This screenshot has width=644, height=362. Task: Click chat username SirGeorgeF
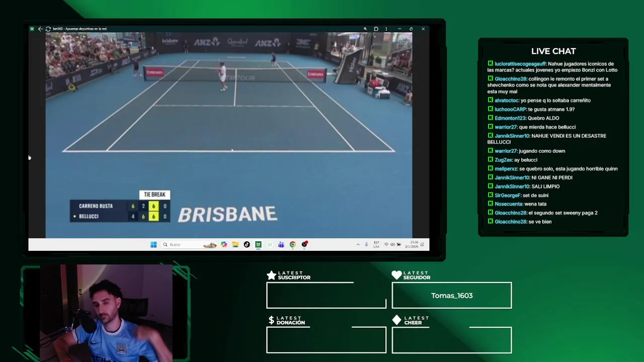click(x=508, y=195)
